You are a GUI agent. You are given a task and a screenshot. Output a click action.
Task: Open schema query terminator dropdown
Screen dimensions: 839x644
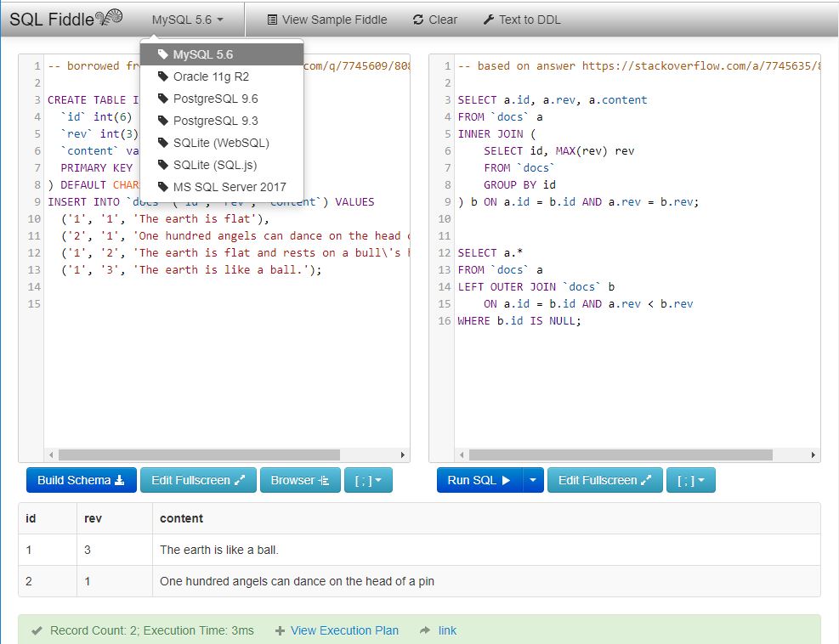coord(368,480)
